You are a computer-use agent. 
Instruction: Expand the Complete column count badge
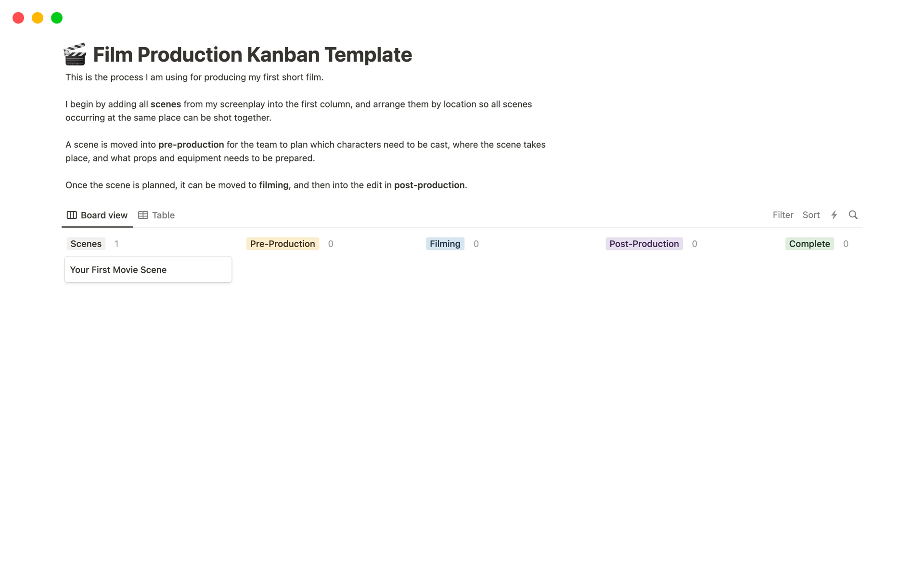[846, 244]
